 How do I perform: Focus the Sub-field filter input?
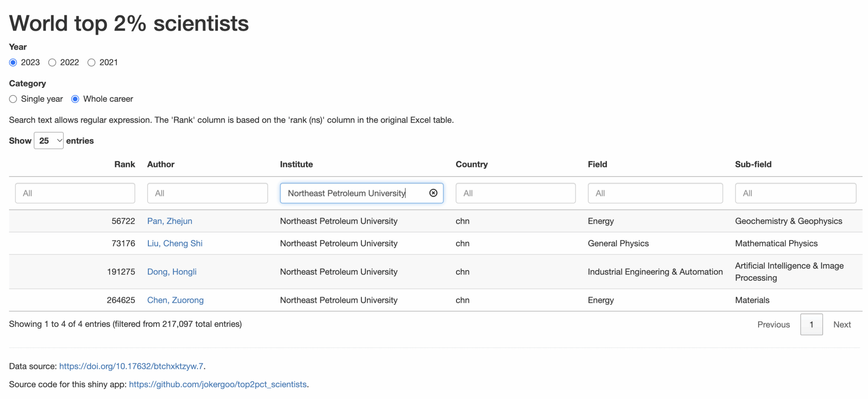pos(796,193)
